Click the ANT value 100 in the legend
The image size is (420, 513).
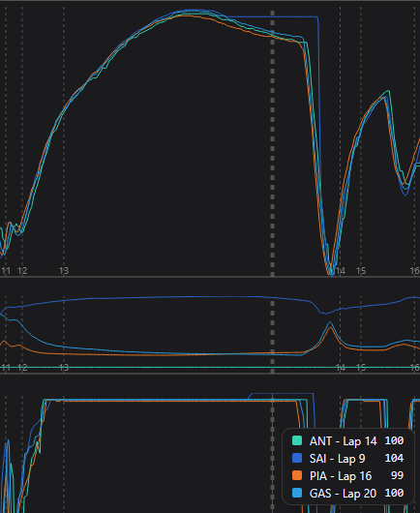[394, 440]
